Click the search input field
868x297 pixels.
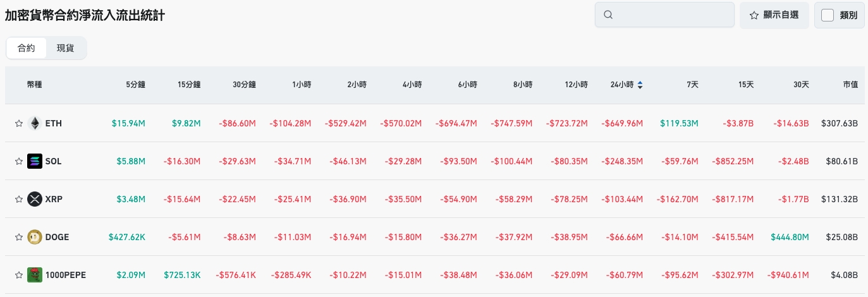tap(670, 15)
